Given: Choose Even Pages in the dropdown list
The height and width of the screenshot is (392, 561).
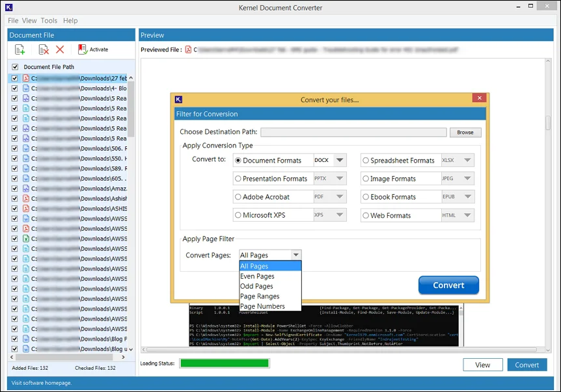Looking at the screenshot, I should pos(270,276).
